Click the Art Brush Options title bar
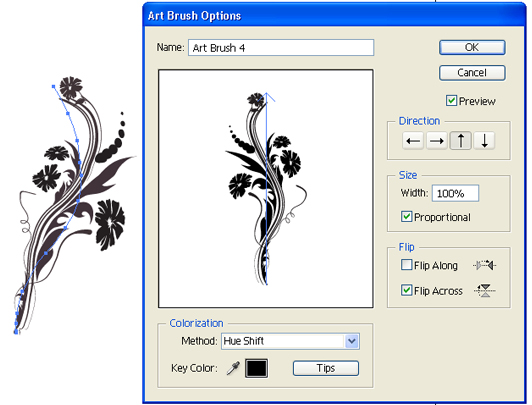Image resolution: width=532 pixels, height=405 pixels. point(334,16)
